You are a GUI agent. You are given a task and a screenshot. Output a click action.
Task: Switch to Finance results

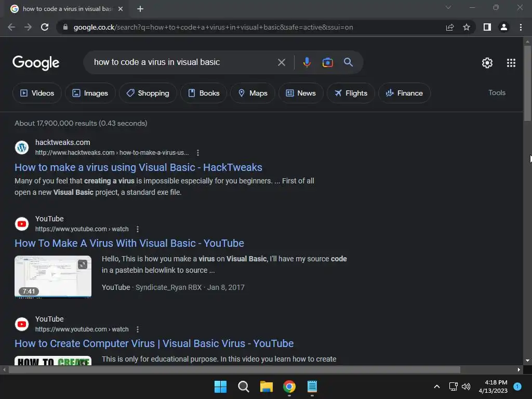pyautogui.click(x=404, y=93)
